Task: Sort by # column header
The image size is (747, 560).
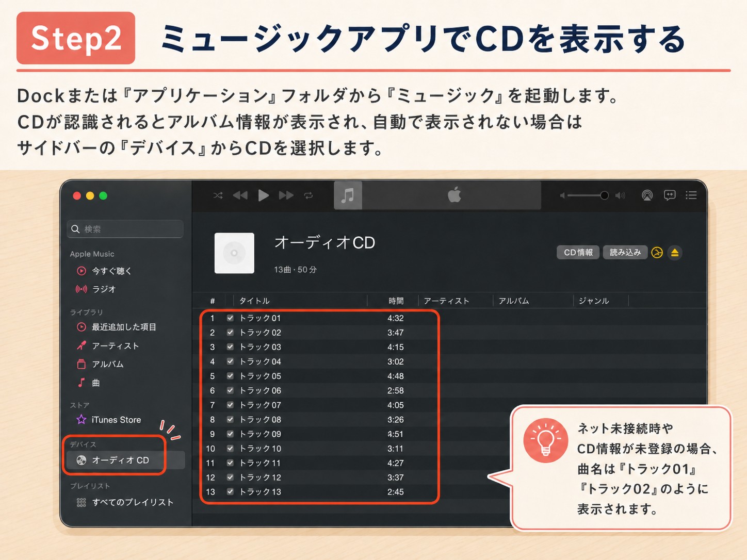Action: (x=213, y=301)
